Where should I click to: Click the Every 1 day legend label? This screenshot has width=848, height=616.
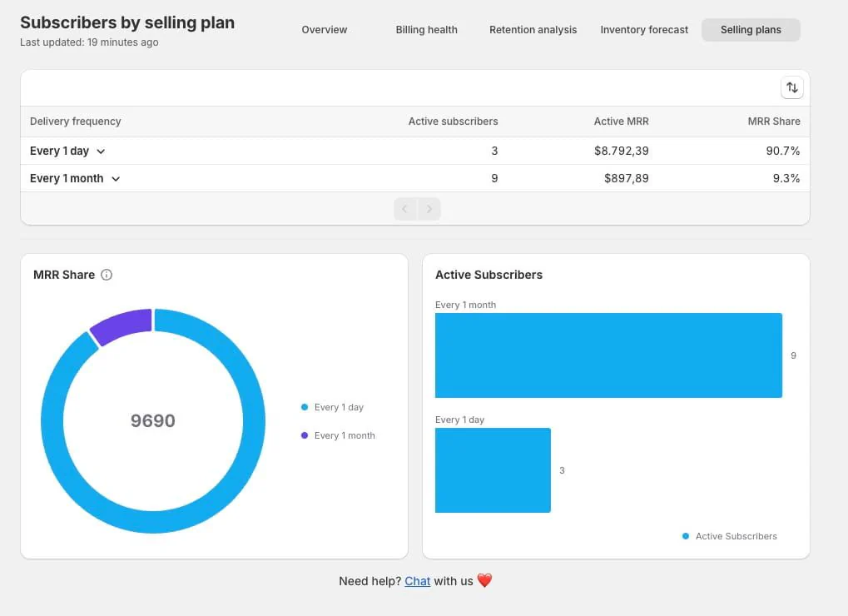339,407
